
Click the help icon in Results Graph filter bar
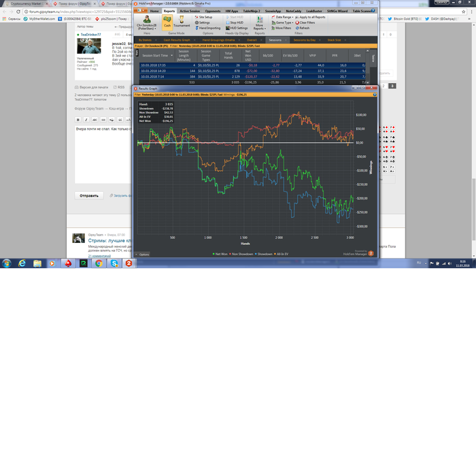[375, 95]
